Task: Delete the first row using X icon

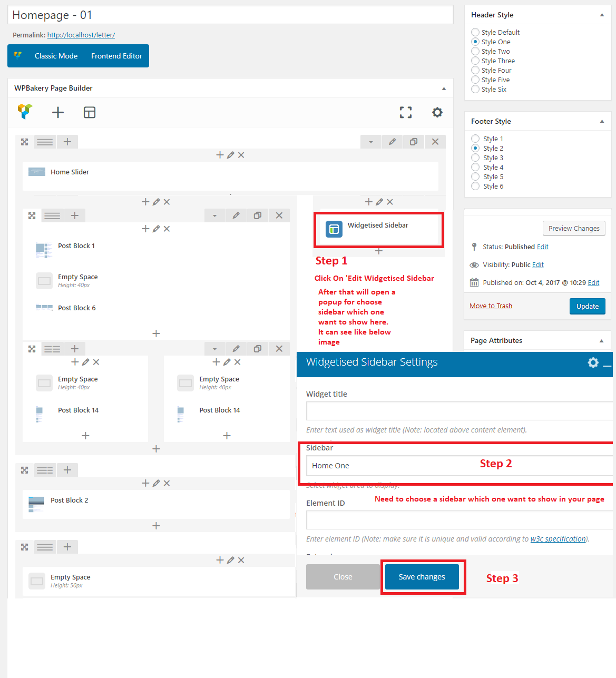Action: point(435,142)
